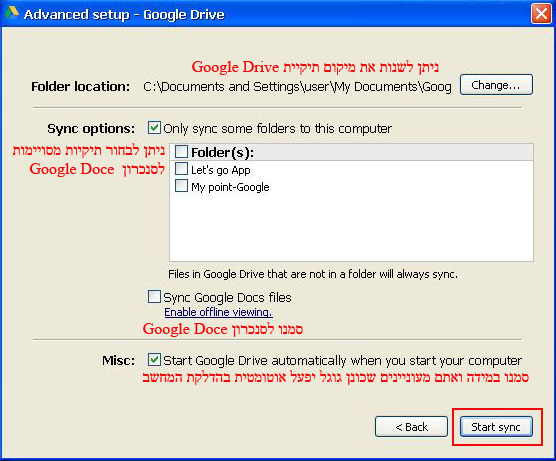Click the 'Files in Google Drive that are not in a folder' note

coord(313,274)
